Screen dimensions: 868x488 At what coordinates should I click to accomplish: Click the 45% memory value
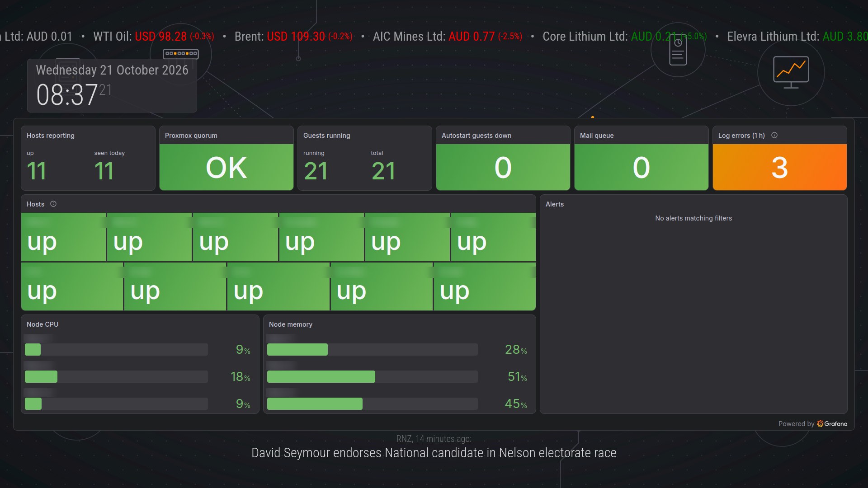[516, 404]
